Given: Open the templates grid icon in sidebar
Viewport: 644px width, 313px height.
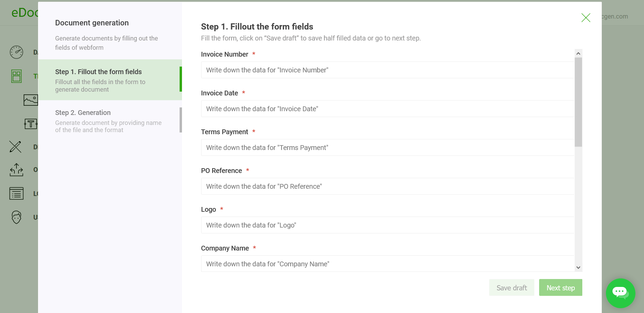Looking at the screenshot, I should [16, 76].
